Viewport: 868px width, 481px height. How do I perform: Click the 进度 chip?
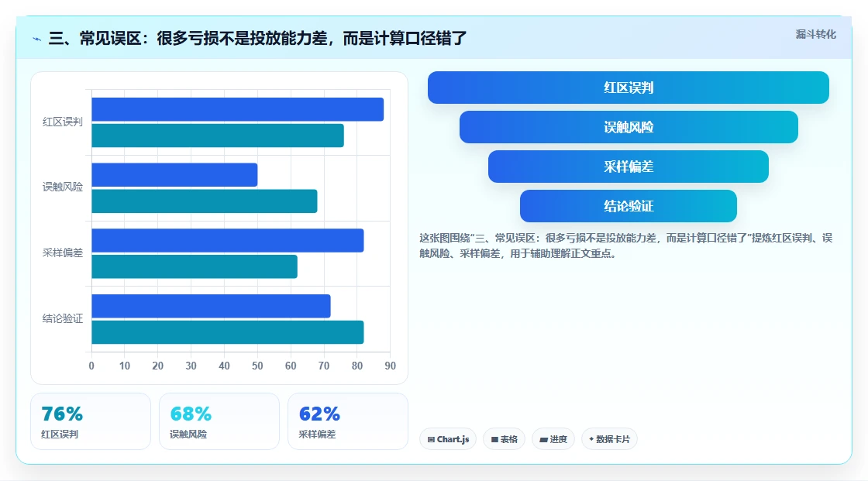tap(553, 439)
